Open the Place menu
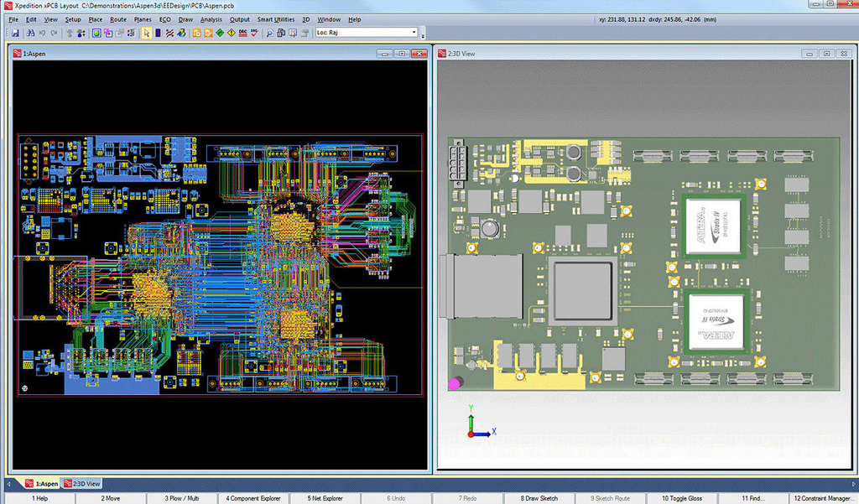The image size is (859, 504). 96,19
